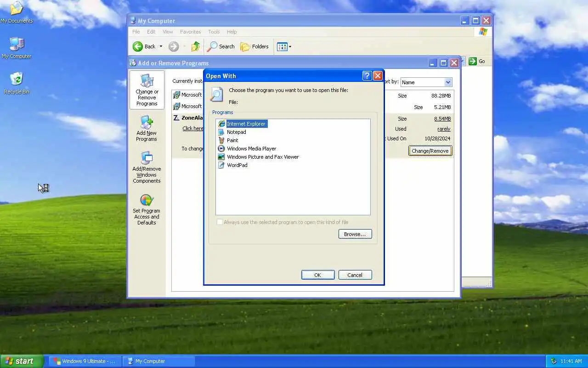588x368 pixels.
Task: Open Add New Programs section
Action: [147, 128]
